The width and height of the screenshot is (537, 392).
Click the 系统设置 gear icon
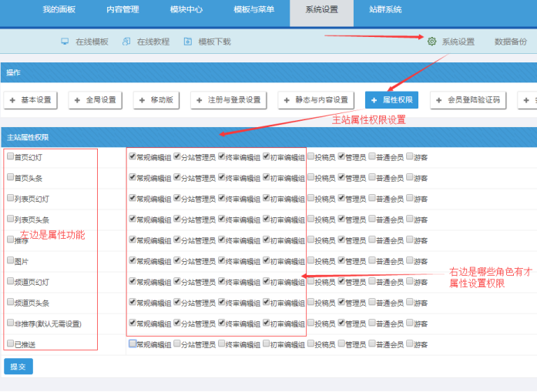pos(431,42)
